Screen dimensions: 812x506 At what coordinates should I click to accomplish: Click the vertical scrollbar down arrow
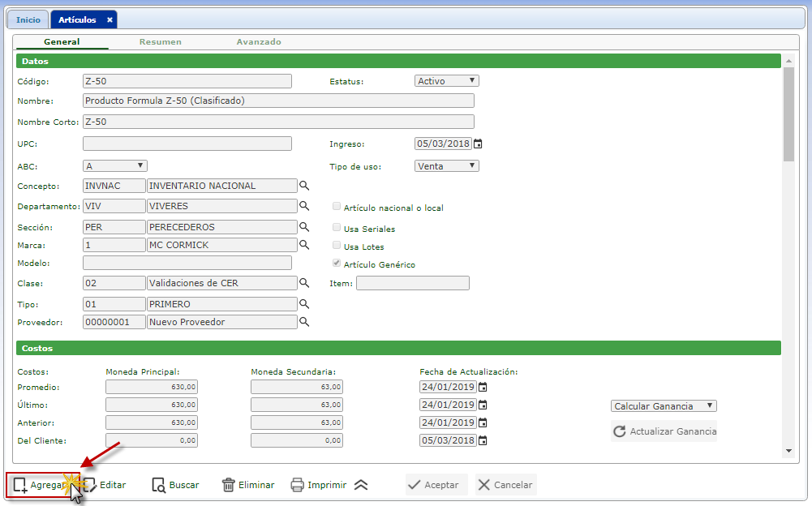[788, 451]
